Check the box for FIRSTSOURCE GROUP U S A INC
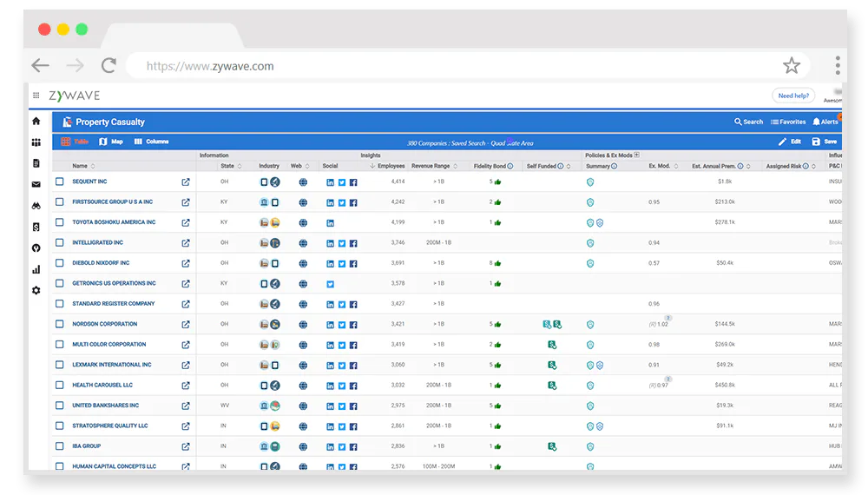The image size is (868, 495). pyautogui.click(x=60, y=201)
